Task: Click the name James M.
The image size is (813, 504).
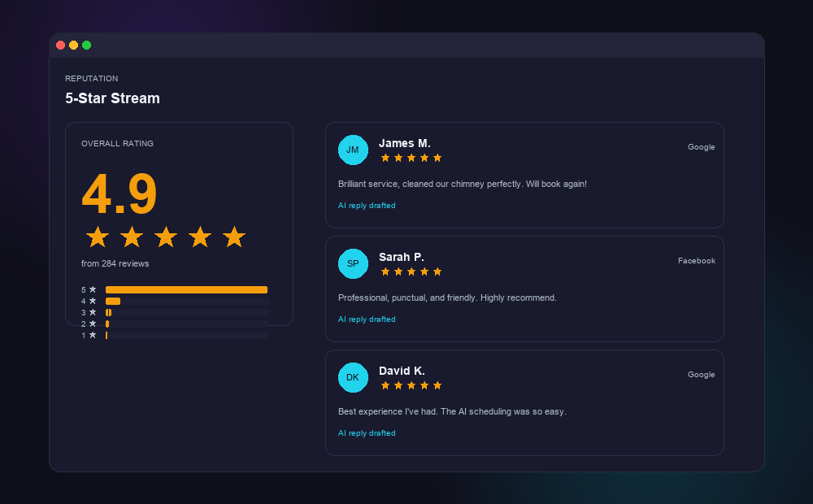Action: pos(404,143)
